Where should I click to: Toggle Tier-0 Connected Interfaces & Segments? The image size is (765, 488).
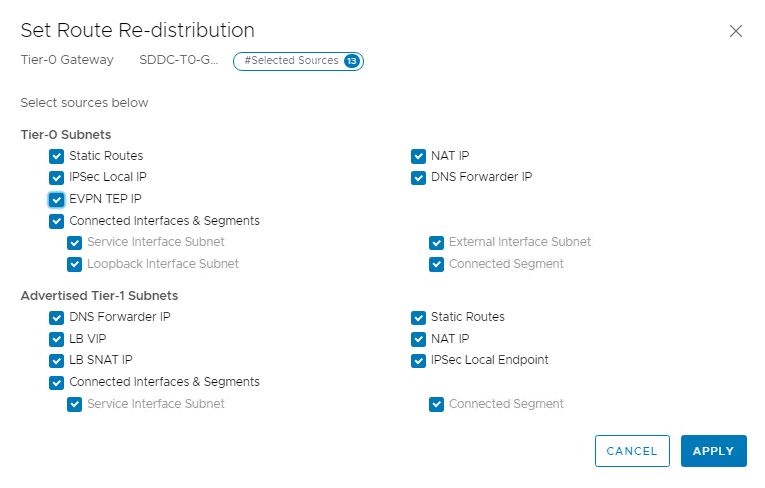[57, 221]
